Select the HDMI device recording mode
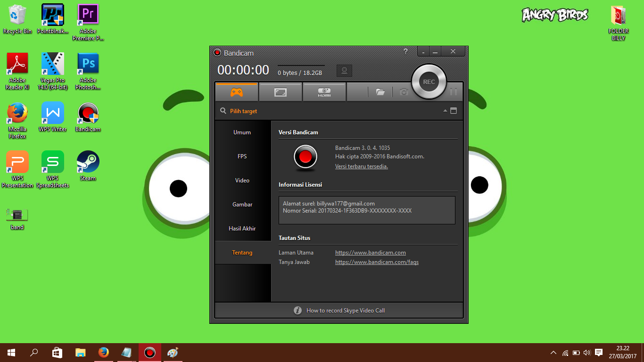Screen dimensions: 644x362 [x=324, y=92]
